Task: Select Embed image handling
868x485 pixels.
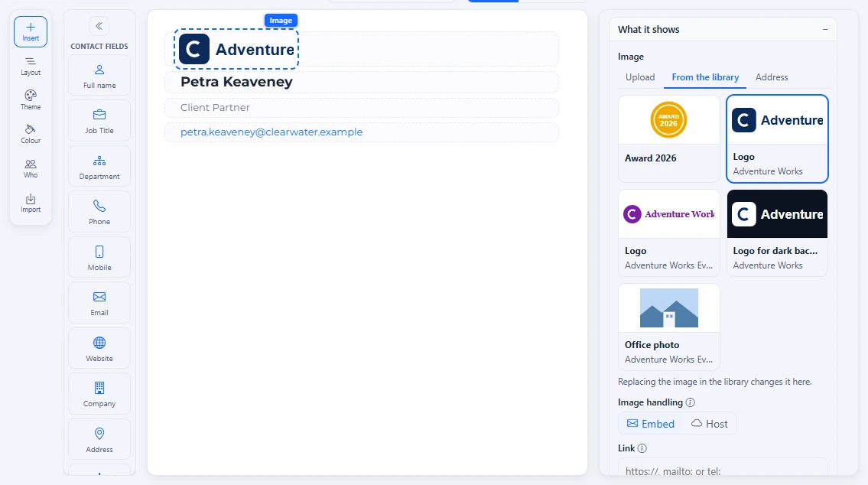Action: point(651,424)
